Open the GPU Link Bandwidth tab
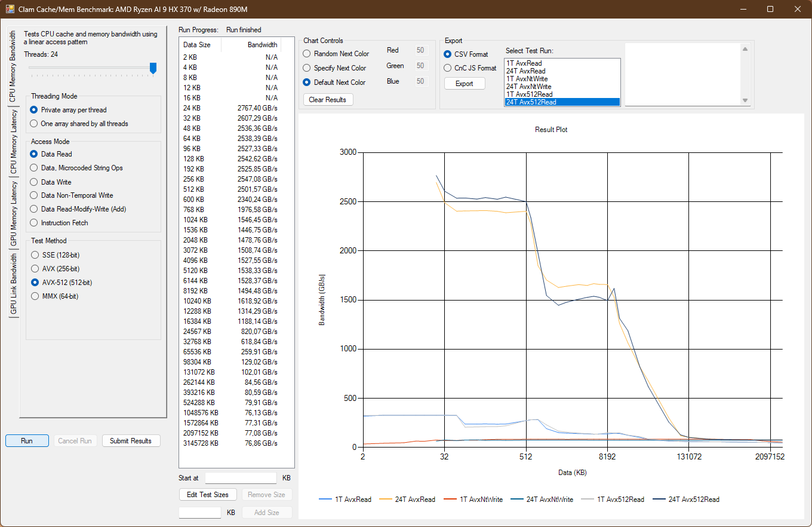The height and width of the screenshot is (527, 812). [13, 284]
